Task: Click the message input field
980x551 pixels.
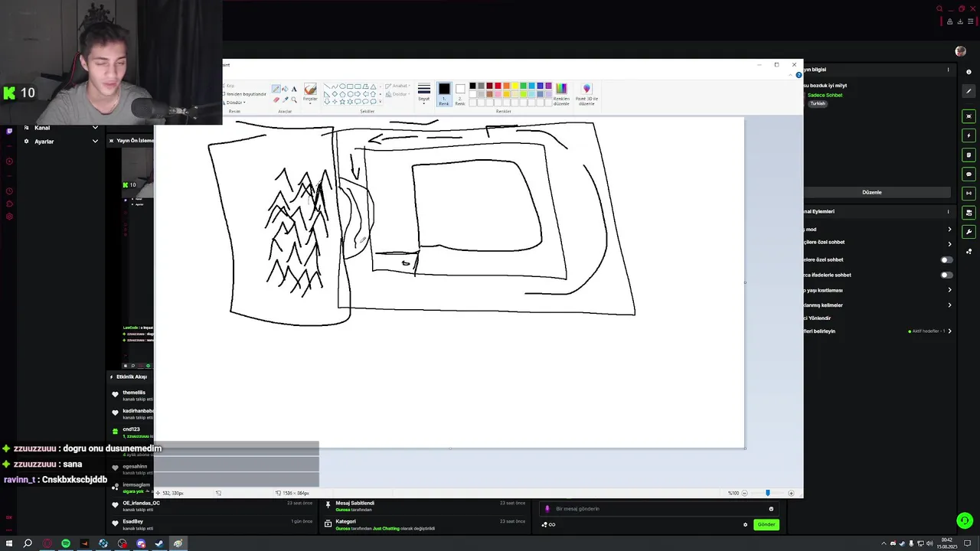Action: tap(658, 509)
